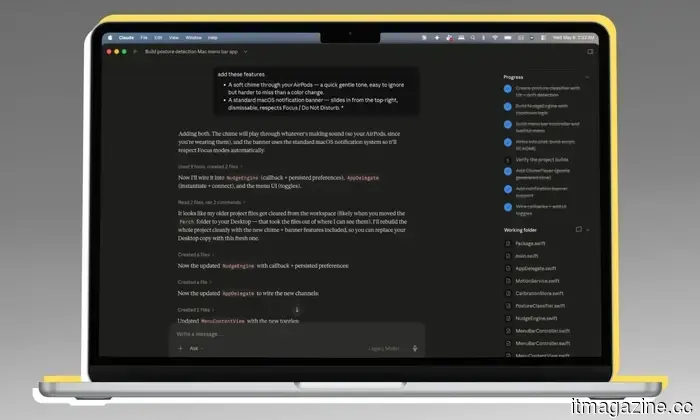Open the model selector in the message box

(x=384, y=349)
